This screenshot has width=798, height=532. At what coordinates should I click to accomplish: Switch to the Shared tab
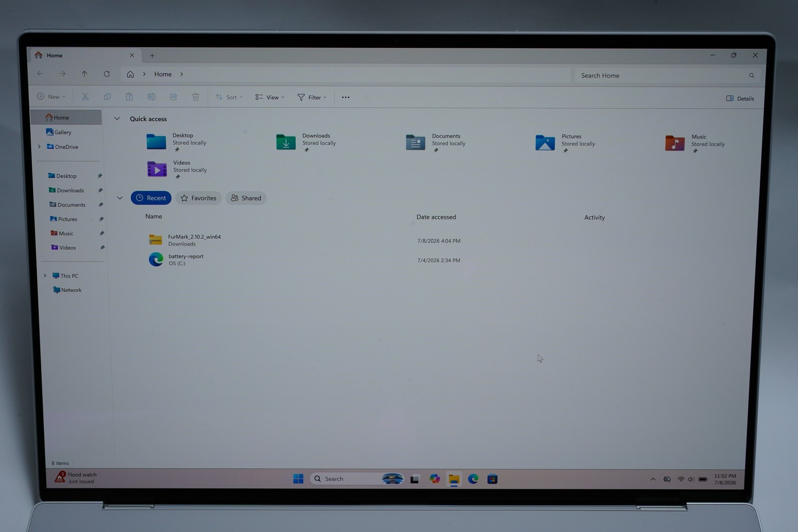click(x=246, y=198)
